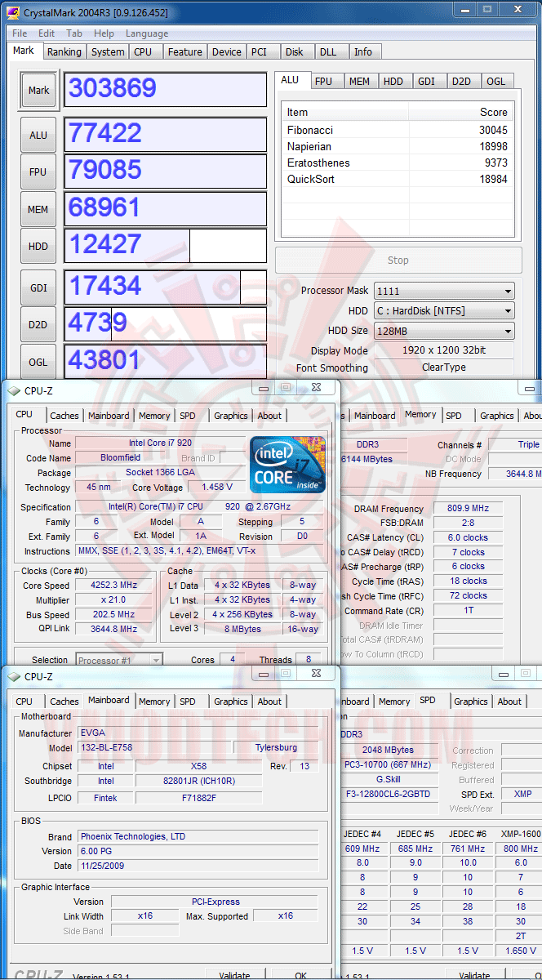Open the Tab menu in CrystalMark

(x=74, y=33)
